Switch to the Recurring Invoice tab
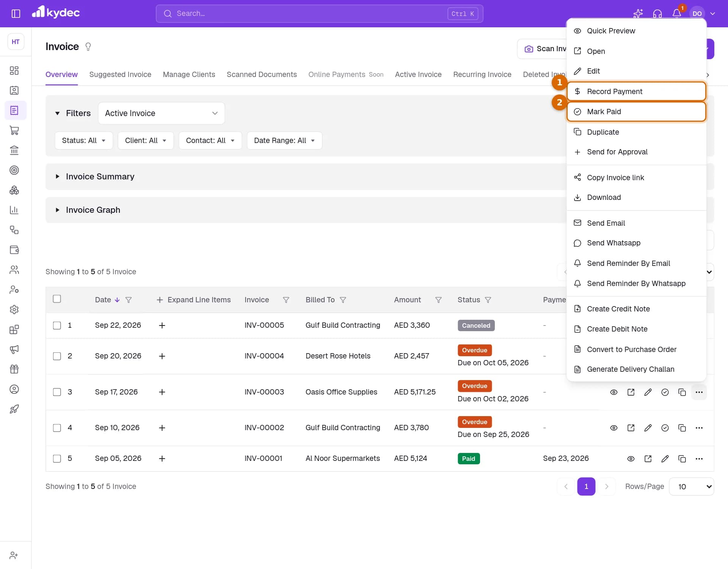728x569 pixels. pos(482,74)
